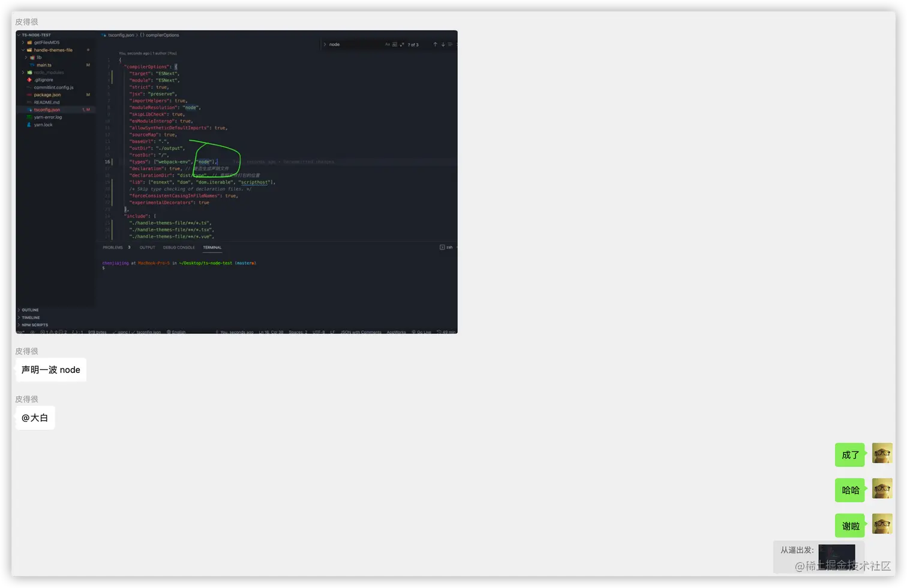907x588 pixels.
Task: Open package.json in the explorer
Action: tap(47, 95)
